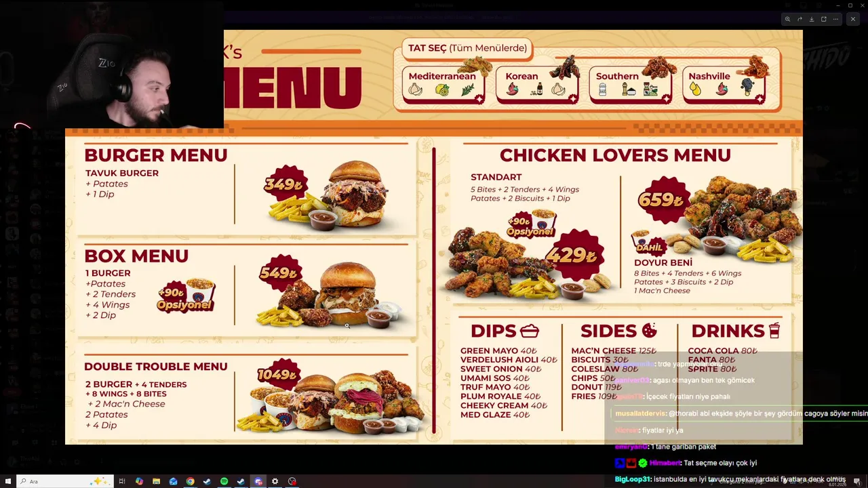Click 'TAVUK BURGER' item text
Screen dimensions: 868x488
point(122,174)
